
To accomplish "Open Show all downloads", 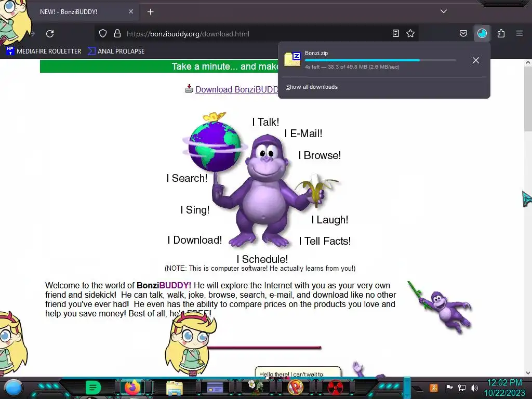I will (x=312, y=87).
